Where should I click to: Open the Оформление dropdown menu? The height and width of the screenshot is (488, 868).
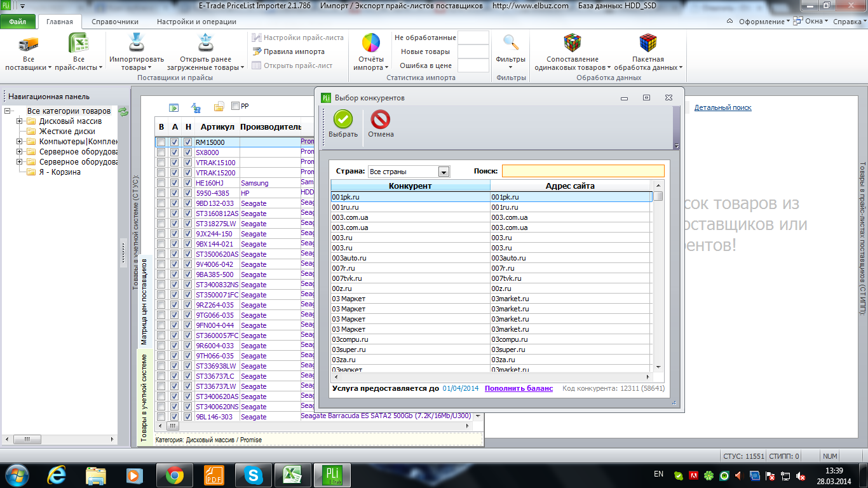(764, 22)
